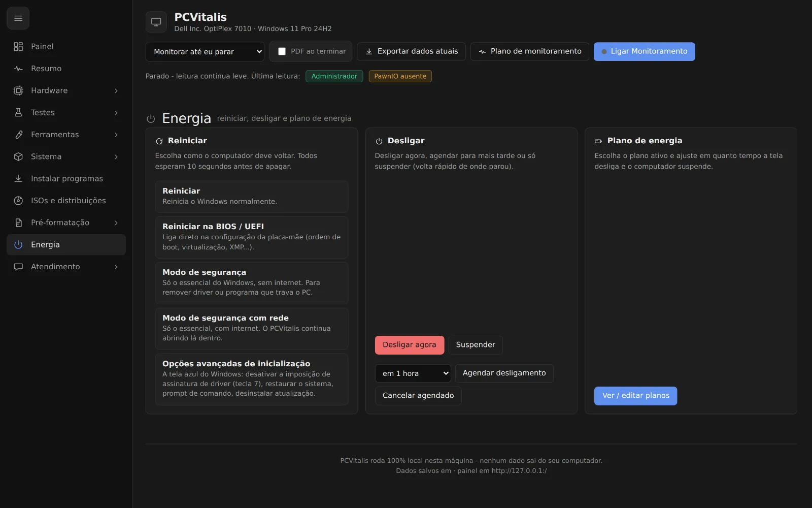Open Plano de monitoramento button
Image resolution: width=812 pixels, height=508 pixels.
click(530, 51)
